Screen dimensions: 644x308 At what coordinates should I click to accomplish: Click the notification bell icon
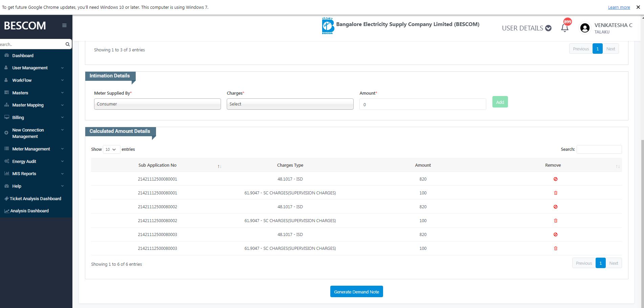point(564,28)
